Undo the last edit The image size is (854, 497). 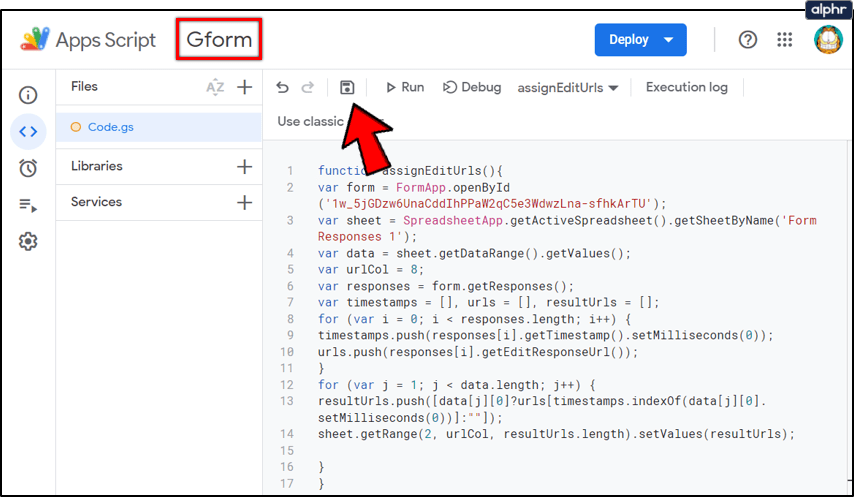point(282,87)
